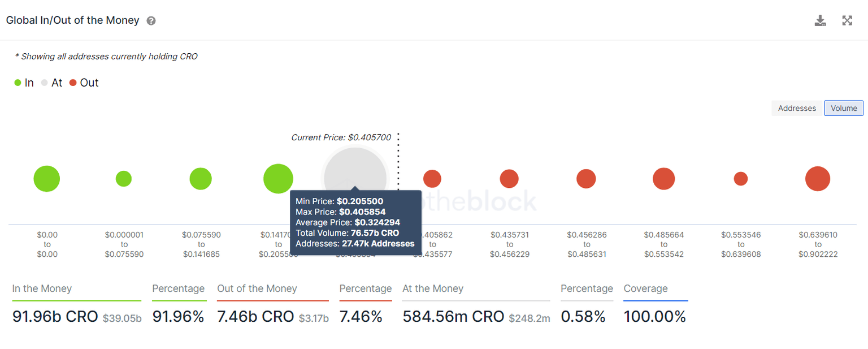Click green bubble for $0.00 to $0.00
This screenshot has height=349, width=868.
point(47,179)
